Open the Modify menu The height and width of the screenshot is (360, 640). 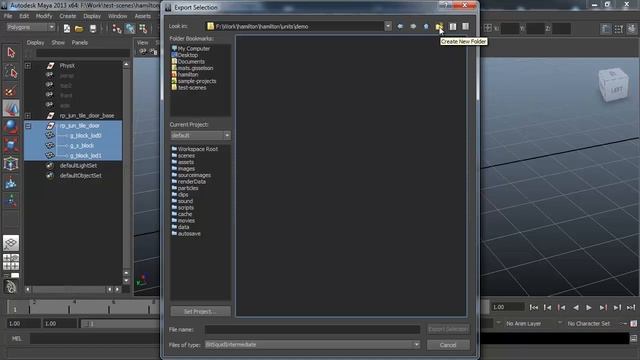[44, 16]
